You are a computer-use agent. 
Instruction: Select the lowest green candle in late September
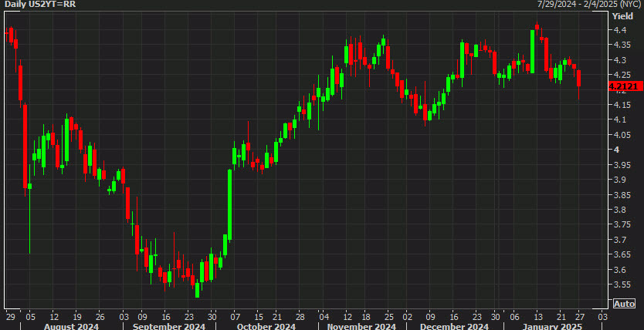pos(197,290)
